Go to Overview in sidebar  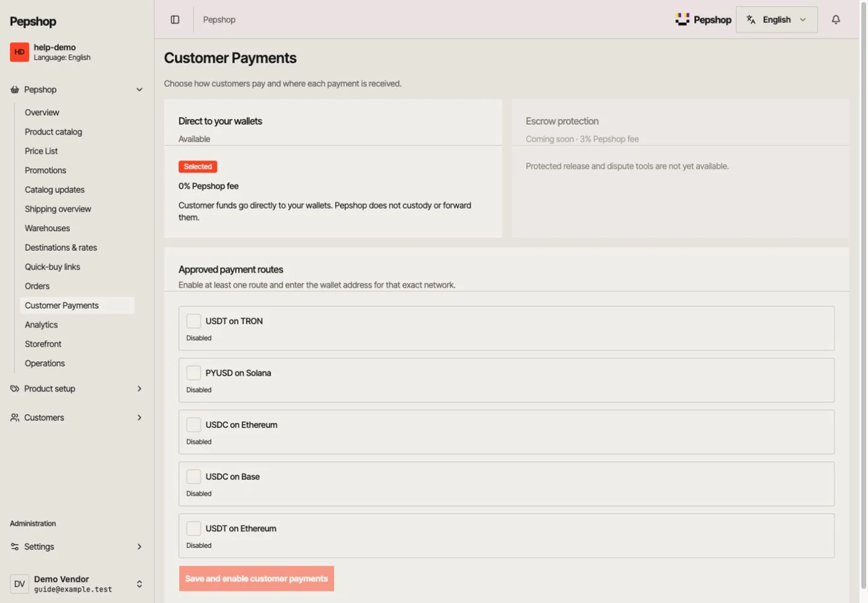click(77, 113)
